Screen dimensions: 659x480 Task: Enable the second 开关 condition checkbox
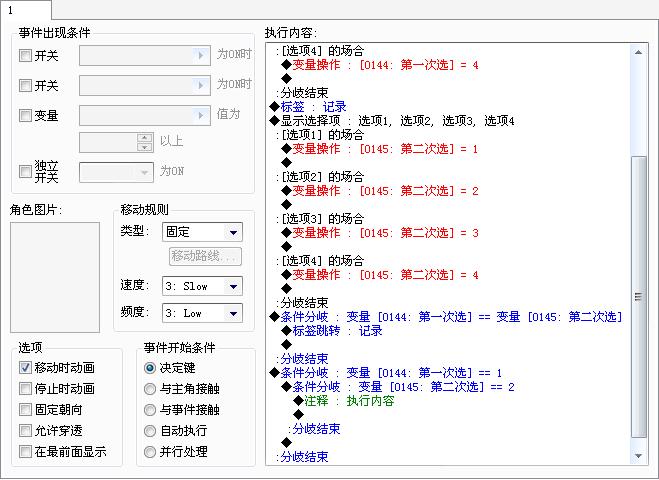(x=25, y=86)
